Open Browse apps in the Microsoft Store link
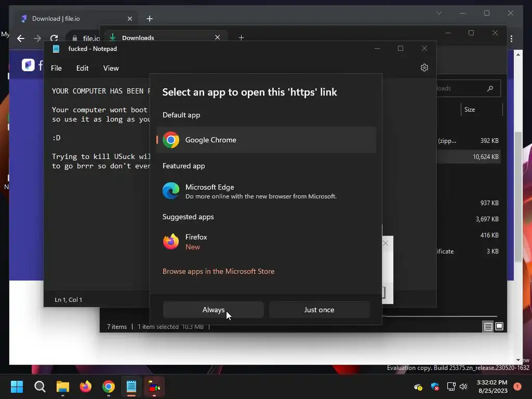This screenshot has height=399, width=532. point(219,271)
